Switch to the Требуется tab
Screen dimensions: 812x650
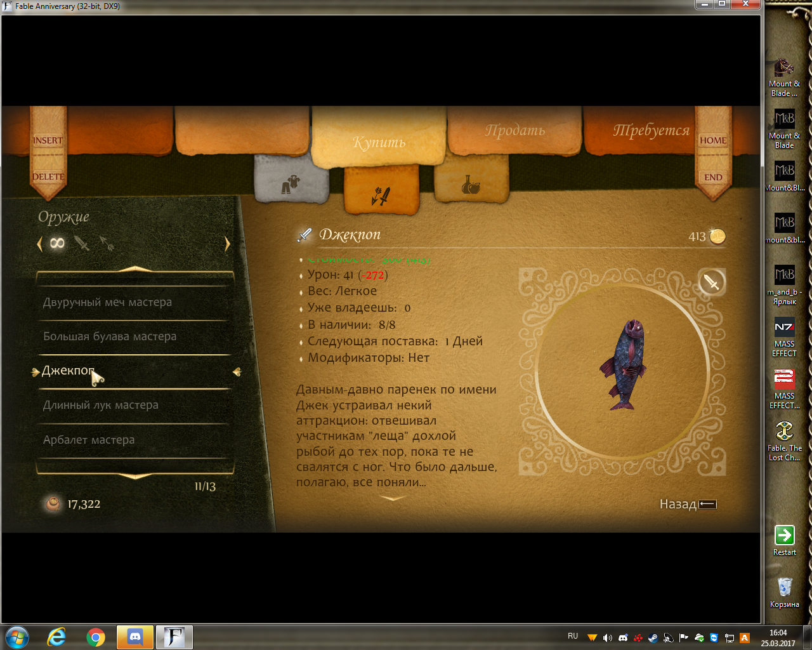pos(651,130)
